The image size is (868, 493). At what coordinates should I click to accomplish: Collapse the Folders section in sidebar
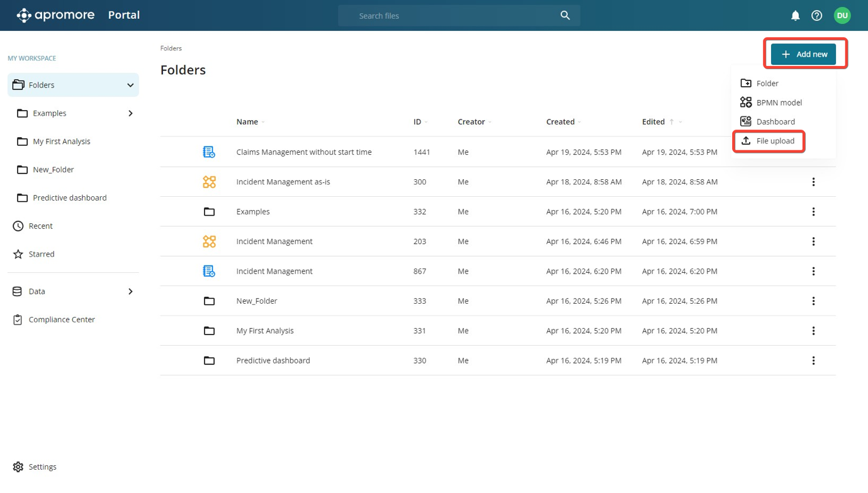point(130,86)
